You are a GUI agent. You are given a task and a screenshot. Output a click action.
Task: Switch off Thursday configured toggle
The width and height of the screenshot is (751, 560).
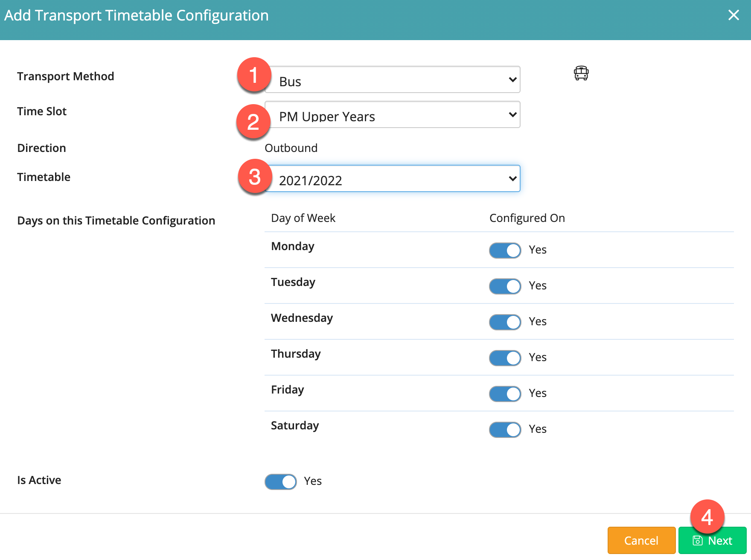[x=505, y=358]
